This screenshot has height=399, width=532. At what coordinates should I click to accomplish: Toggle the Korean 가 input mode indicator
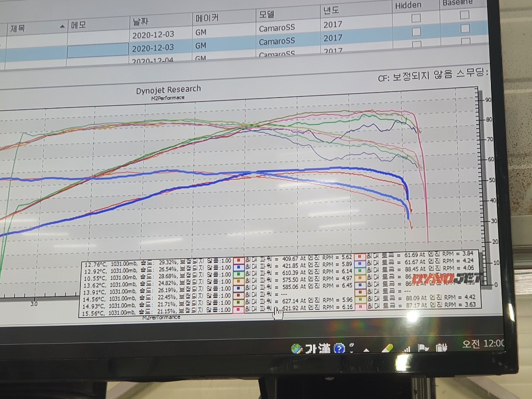[311, 348]
